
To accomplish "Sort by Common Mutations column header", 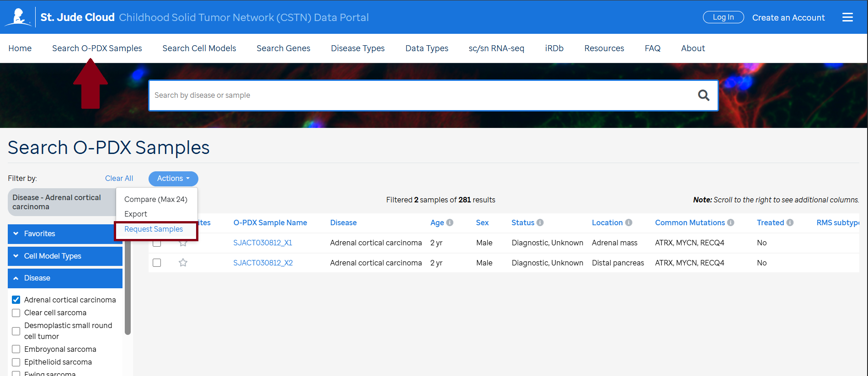I will (690, 222).
